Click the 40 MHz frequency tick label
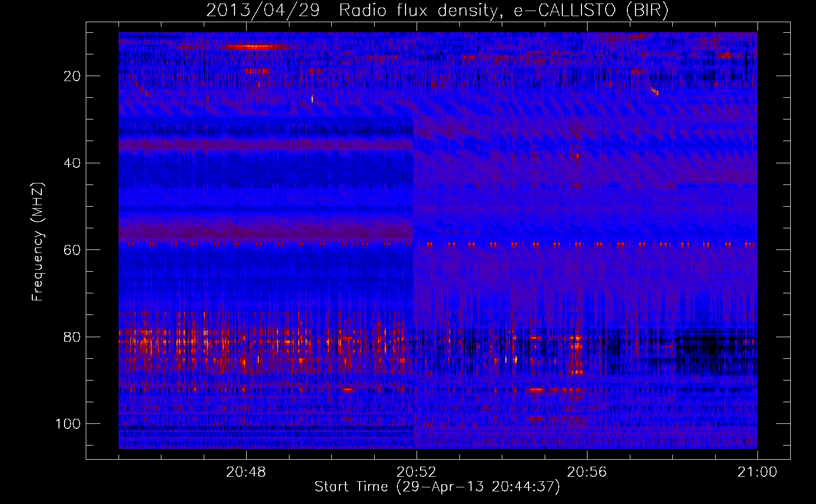The width and height of the screenshot is (816, 504). pos(73,163)
